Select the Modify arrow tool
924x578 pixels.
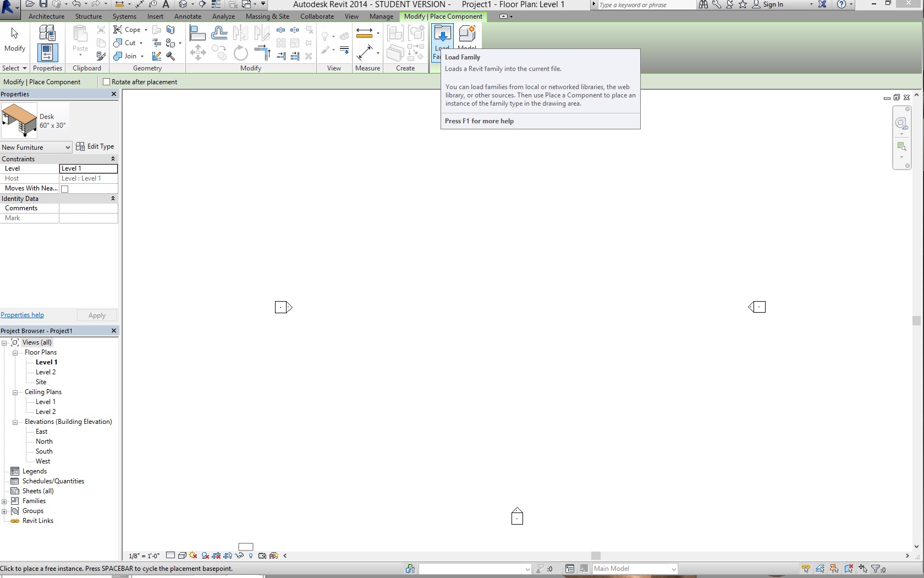click(x=15, y=40)
